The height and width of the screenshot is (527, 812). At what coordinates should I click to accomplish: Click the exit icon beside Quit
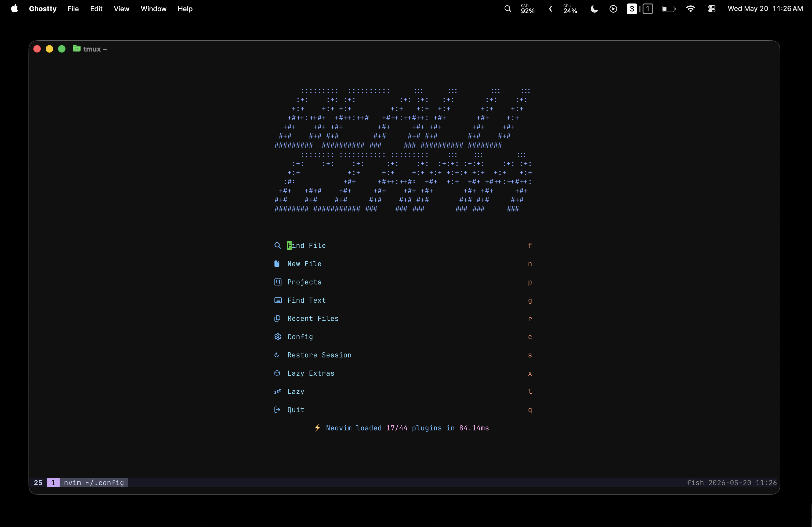277,410
